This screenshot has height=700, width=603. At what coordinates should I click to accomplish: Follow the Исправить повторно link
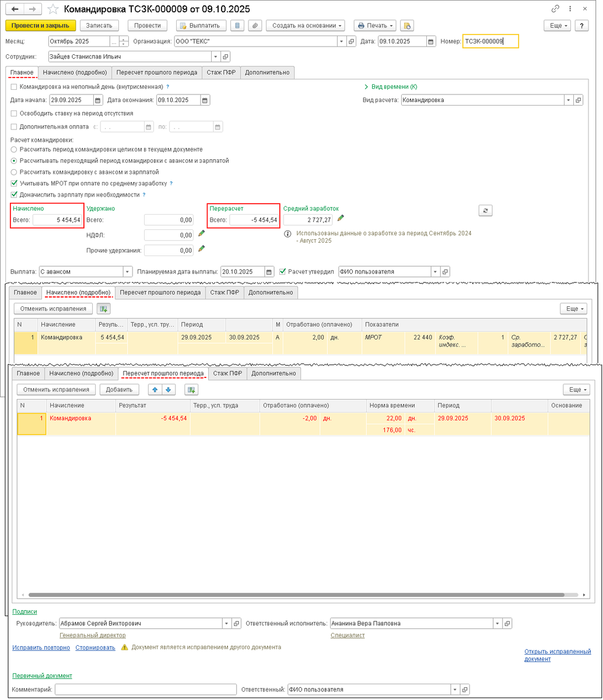(x=41, y=647)
